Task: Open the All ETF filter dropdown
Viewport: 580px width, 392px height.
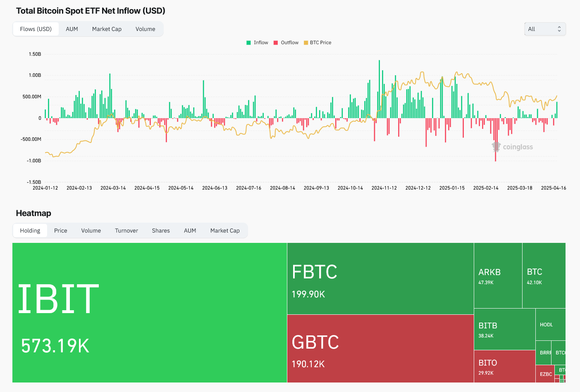Action: coord(545,29)
